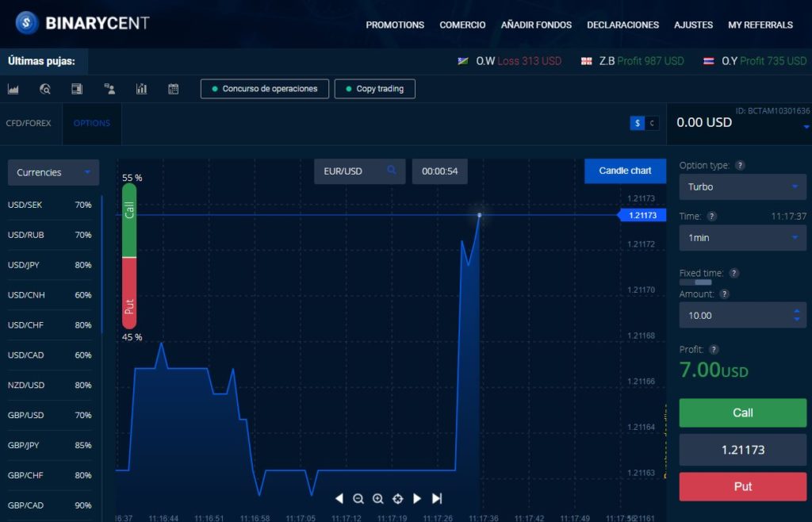Click the Amount 10.00 input field
The width and height of the screenshot is (812, 522).
click(x=742, y=316)
